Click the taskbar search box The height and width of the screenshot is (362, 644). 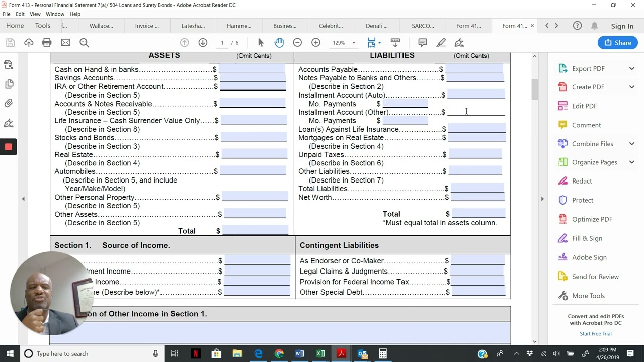pos(93,354)
